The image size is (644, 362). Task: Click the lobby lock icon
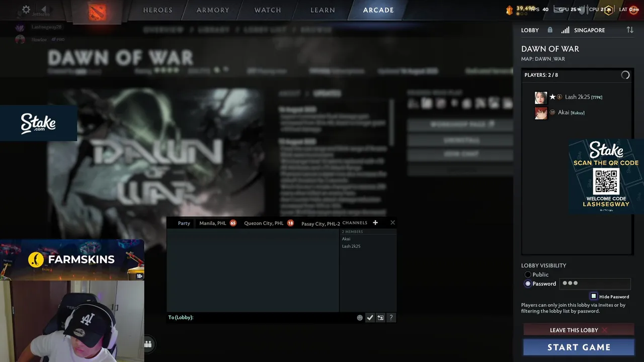click(550, 30)
